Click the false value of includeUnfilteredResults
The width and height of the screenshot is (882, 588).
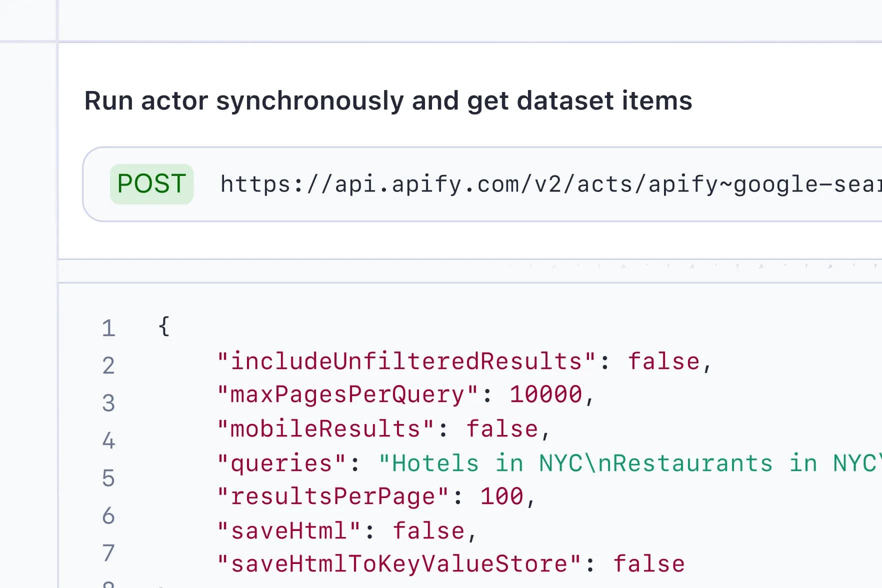(x=663, y=361)
